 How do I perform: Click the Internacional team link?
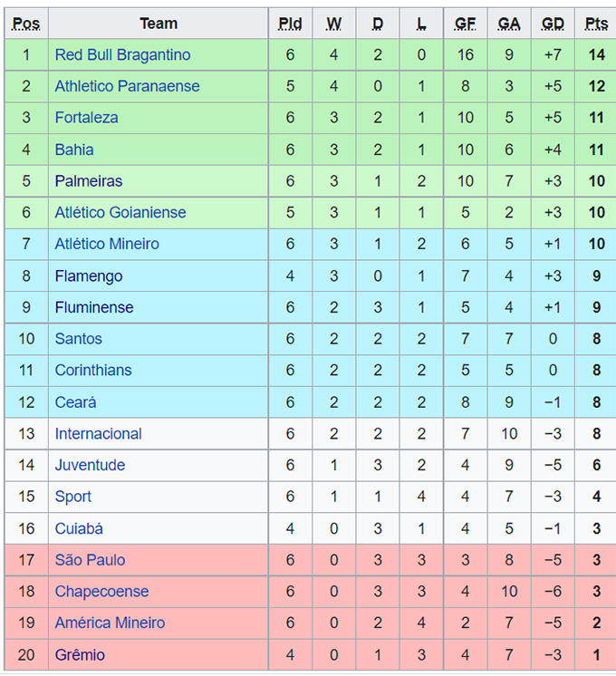99,434
